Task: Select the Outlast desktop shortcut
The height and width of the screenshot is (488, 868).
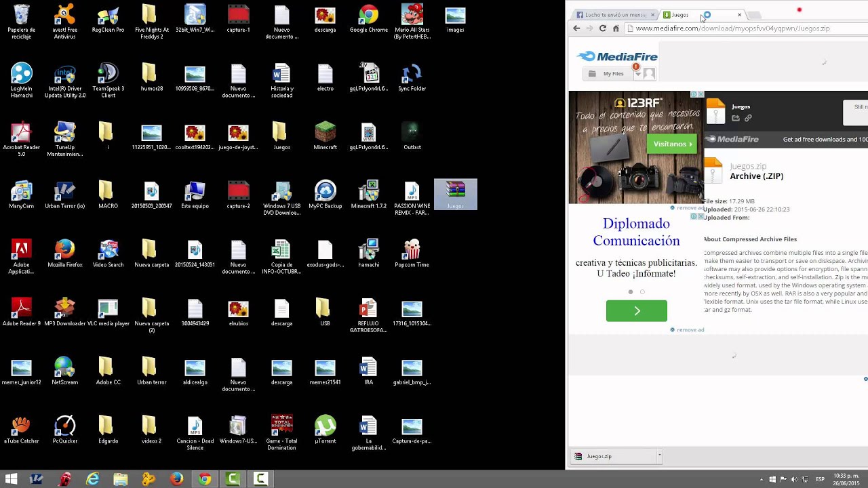Action: click(x=412, y=136)
